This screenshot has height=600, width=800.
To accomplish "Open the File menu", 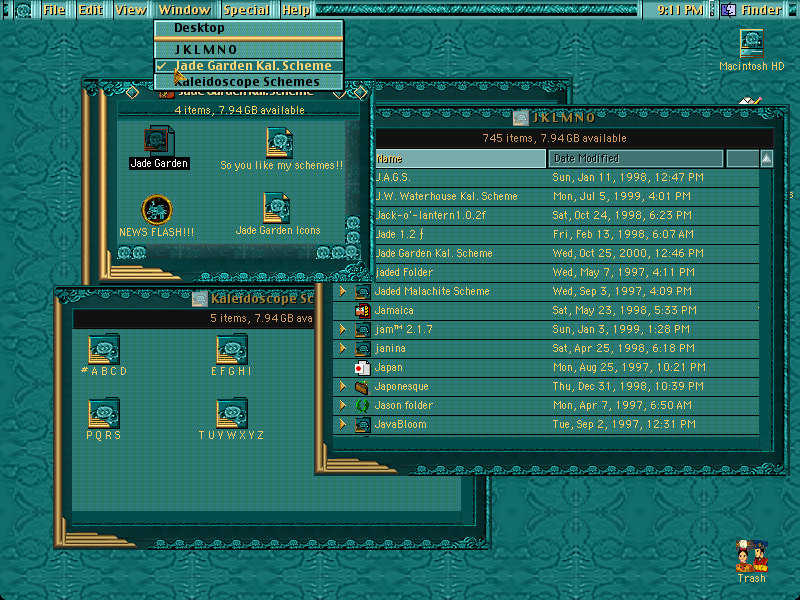I will (x=54, y=10).
